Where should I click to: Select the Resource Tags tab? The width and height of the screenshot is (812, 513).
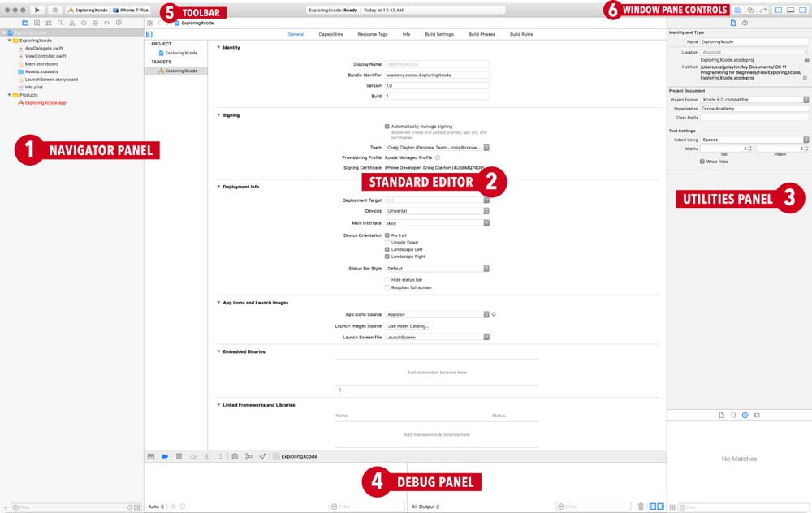point(373,34)
